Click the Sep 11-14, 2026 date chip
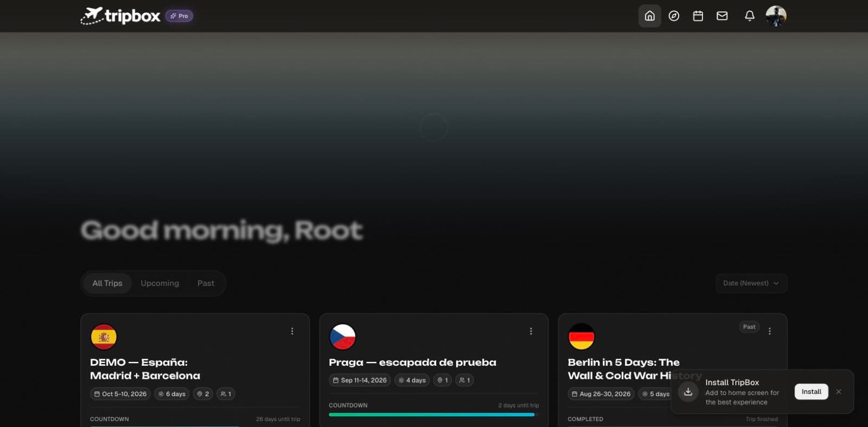The width and height of the screenshot is (868, 427). click(360, 380)
